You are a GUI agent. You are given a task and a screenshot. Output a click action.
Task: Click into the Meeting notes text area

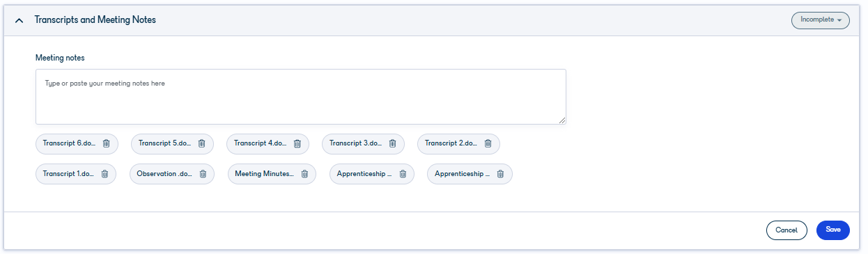click(x=300, y=97)
